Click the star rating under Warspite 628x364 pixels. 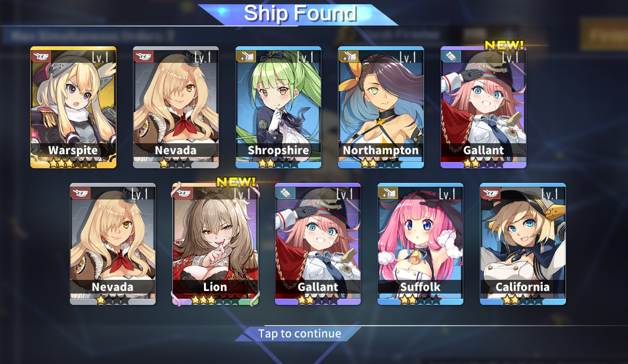73,164
